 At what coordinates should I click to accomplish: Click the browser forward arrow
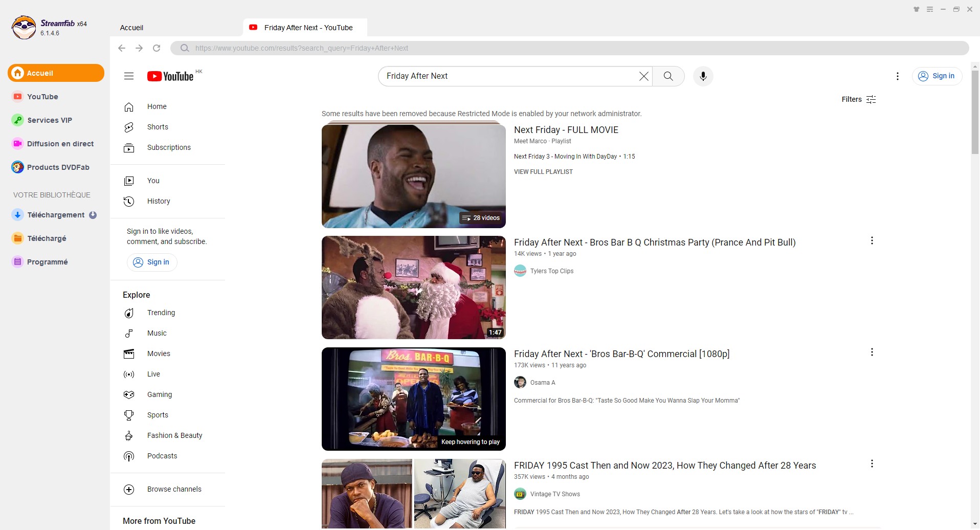139,48
